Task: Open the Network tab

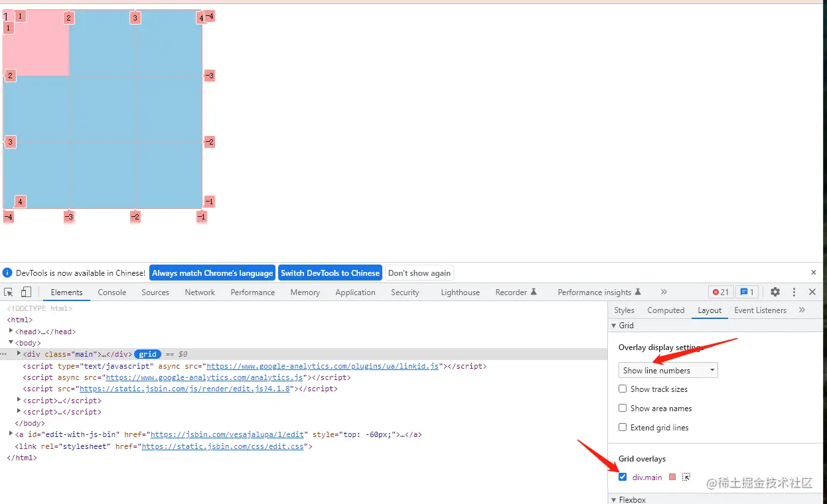Action: coord(200,292)
